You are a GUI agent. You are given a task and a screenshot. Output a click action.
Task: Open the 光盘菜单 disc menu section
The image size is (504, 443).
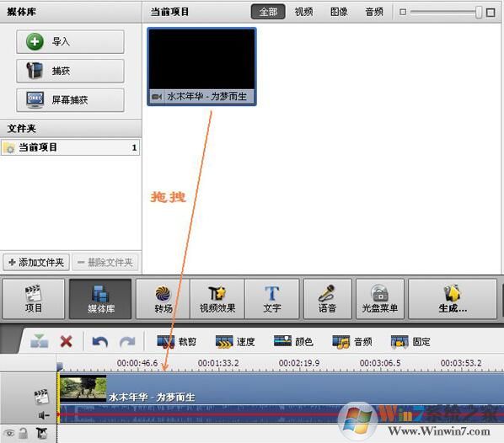(380, 299)
